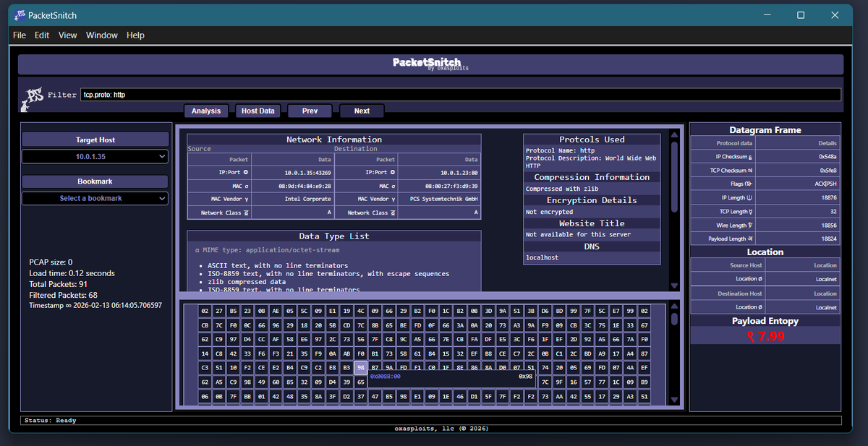The width and height of the screenshot is (868, 446).
Task: Click into the Filter input field
Action: point(460,95)
